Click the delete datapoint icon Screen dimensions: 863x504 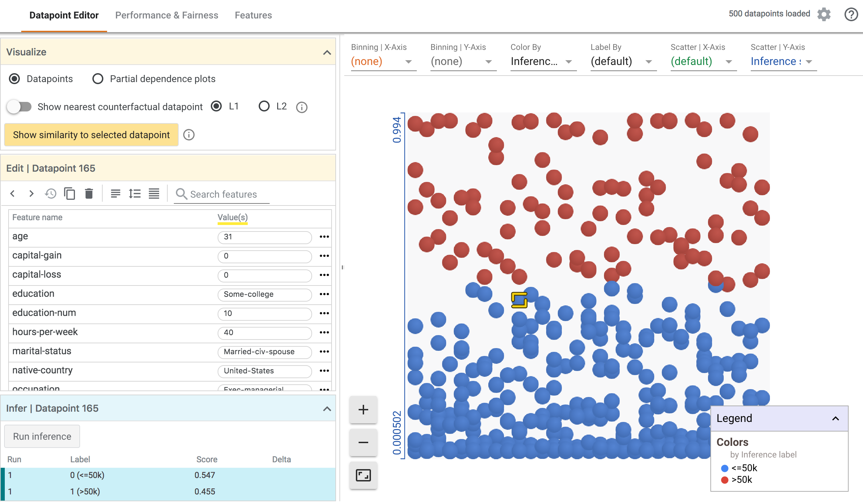click(x=89, y=193)
